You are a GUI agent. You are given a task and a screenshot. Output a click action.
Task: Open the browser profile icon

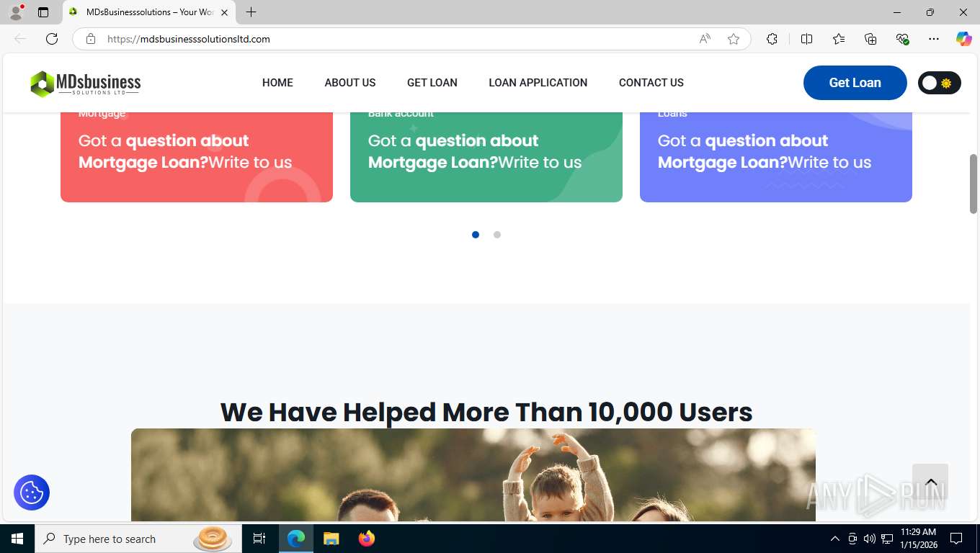pos(16,12)
